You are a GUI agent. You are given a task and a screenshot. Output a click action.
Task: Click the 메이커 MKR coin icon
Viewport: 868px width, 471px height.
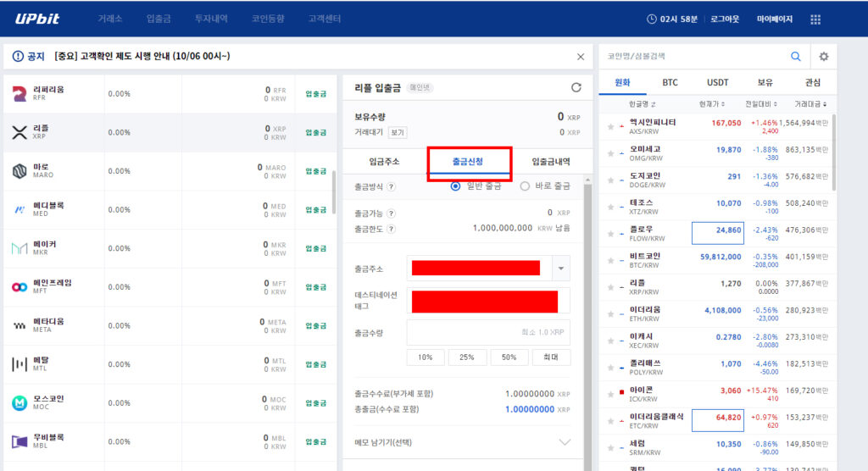[x=19, y=248]
